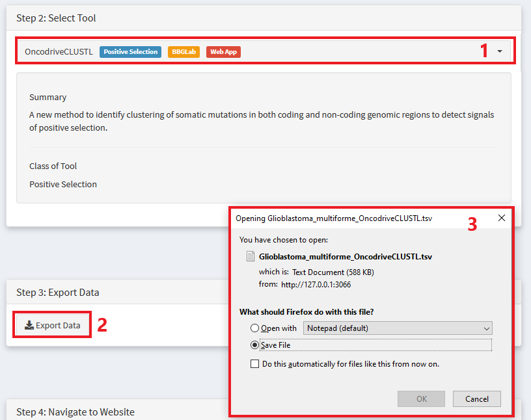The width and height of the screenshot is (531, 420).
Task: Click the Summary label in tool panel
Action: pyautogui.click(x=48, y=98)
